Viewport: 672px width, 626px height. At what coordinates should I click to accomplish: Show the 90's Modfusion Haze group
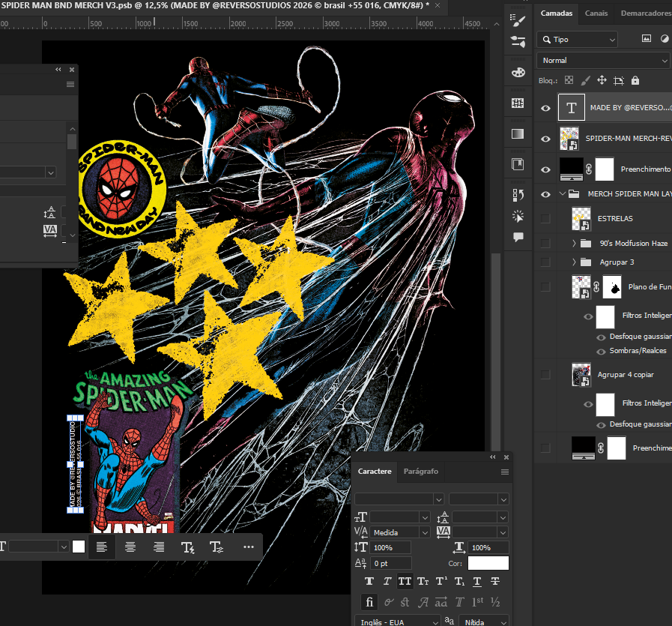coord(545,243)
